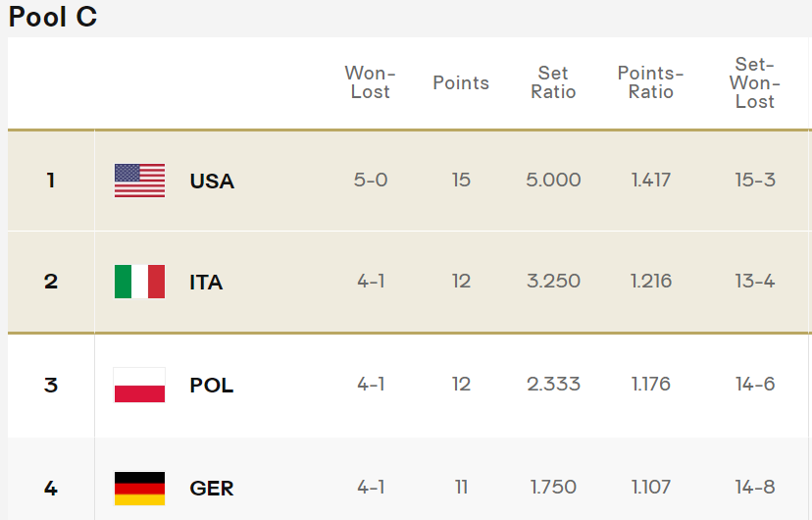
Task: Click the Poland flag icon
Action: (x=140, y=385)
